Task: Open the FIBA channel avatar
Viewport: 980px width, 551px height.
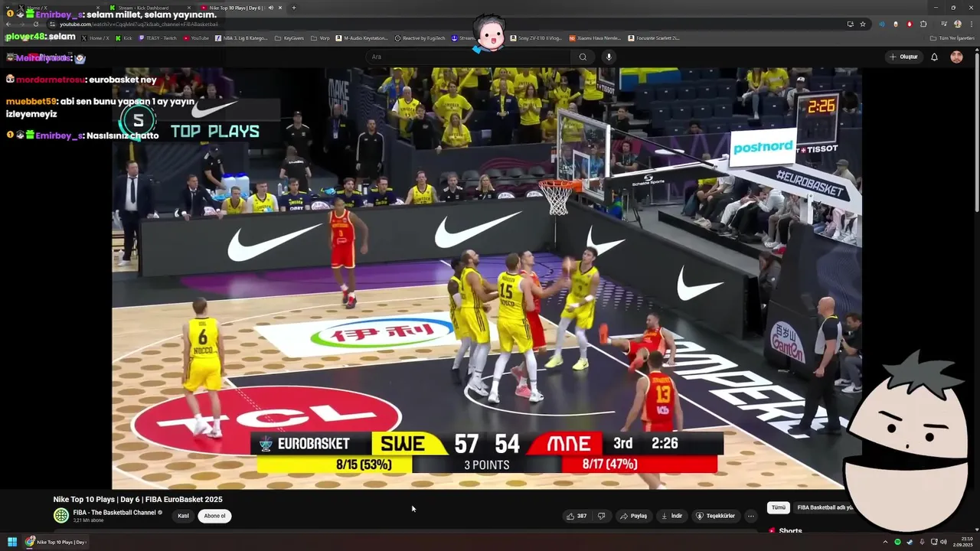Action: coord(60,515)
